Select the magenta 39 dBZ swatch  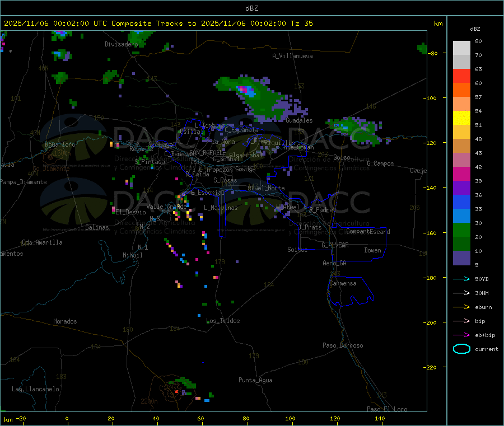click(x=461, y=174)
